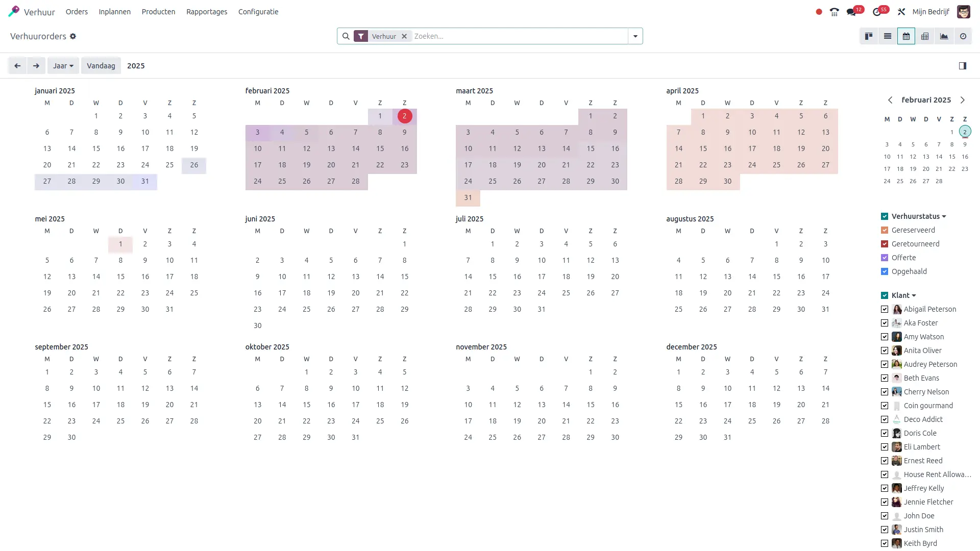980x551 pixels.
Task: Click the Pivot table view icon
Action: pos(925,36)
